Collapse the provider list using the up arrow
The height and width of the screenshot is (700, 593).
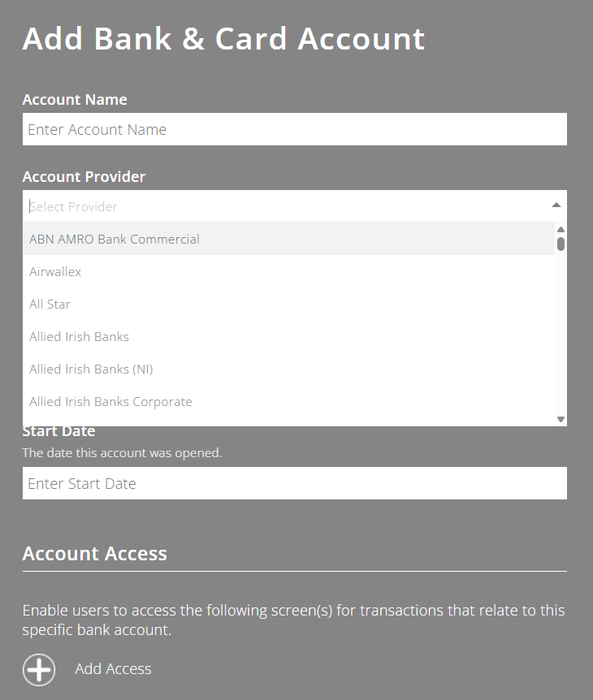click(x=556, y=205)
